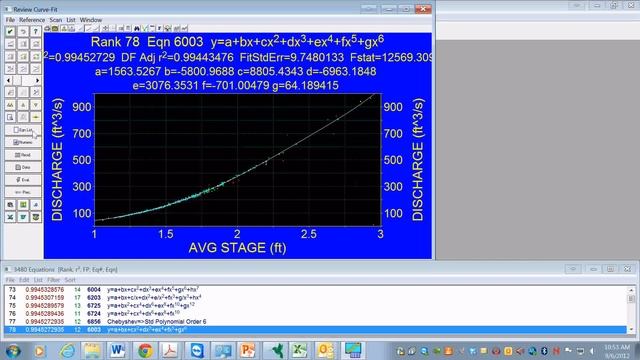Open Internet Explorer from the taskbar

tap(67, 351)
